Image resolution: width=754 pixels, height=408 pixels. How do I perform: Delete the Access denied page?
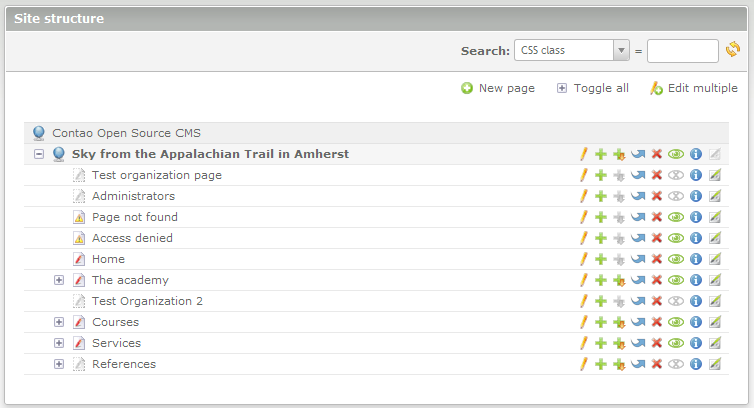click(x=657, y=238)
